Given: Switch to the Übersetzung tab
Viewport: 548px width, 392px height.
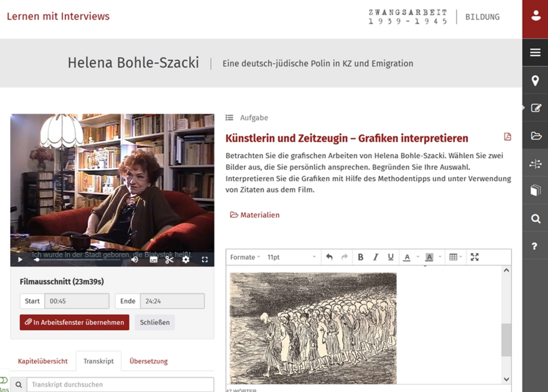Looking at the screenshot, I should tap(149, 361).
